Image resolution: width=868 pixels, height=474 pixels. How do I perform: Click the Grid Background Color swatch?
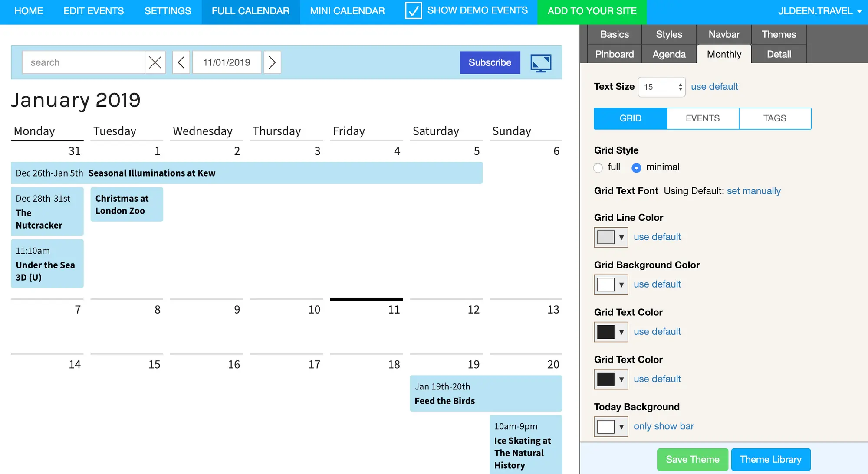(606, 284)
